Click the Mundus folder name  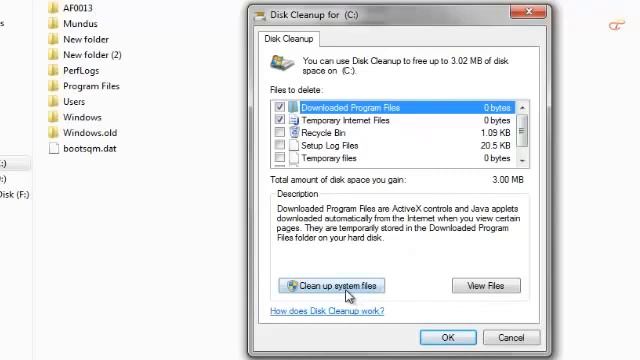click(80, 24)
